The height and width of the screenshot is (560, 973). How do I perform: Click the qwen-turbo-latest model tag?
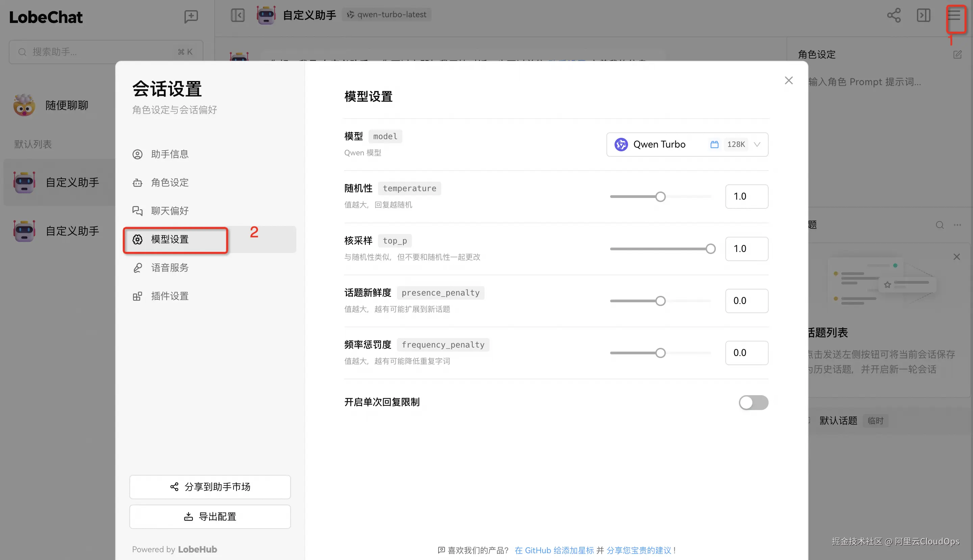coord(387,15)
